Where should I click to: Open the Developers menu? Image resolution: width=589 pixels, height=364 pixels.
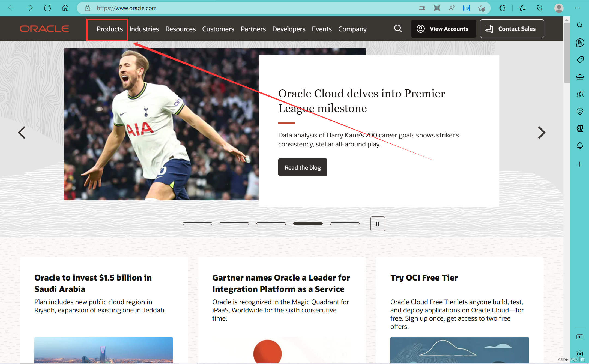(x=289, y=29)
